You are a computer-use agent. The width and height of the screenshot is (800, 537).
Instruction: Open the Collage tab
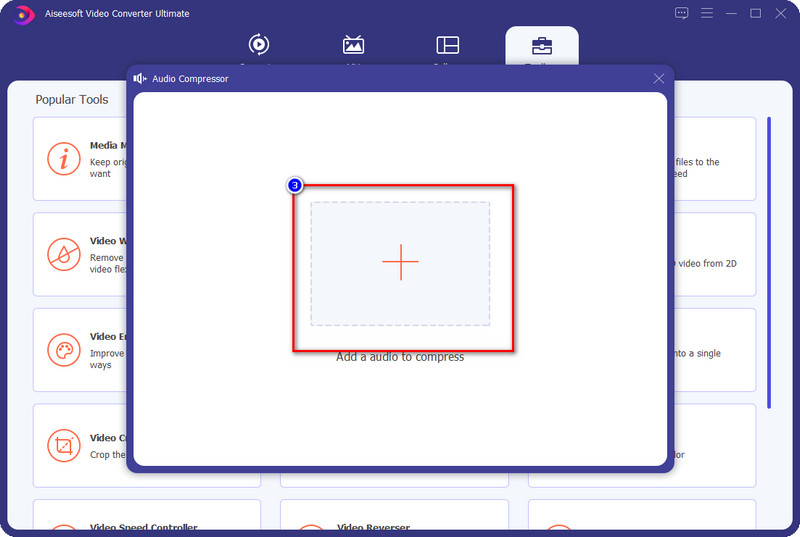pos(447,45)
